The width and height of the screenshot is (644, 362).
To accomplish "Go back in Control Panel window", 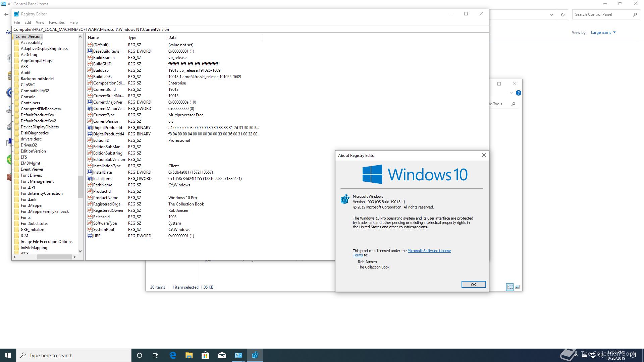I will 6,14.
